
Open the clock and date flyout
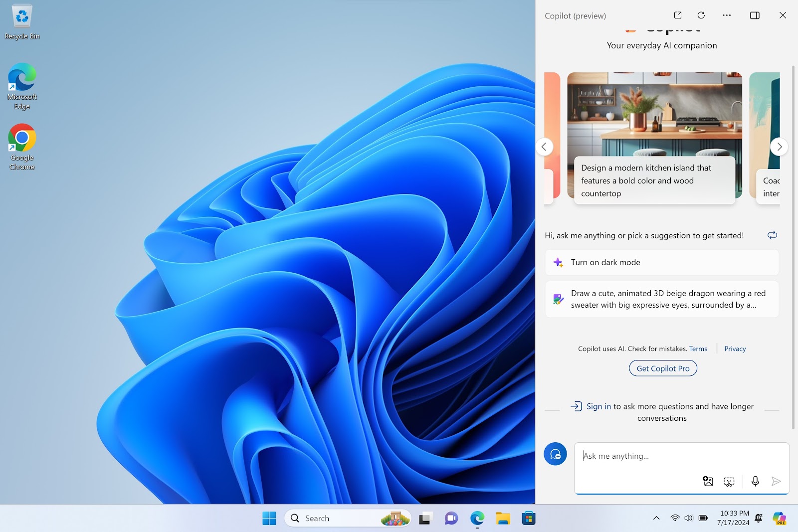[733, 518]
